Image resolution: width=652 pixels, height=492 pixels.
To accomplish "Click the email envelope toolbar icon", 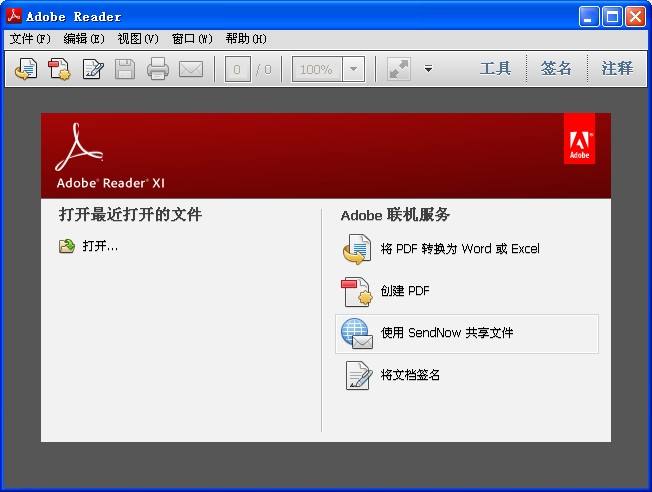I will click(x=191, y=69).
